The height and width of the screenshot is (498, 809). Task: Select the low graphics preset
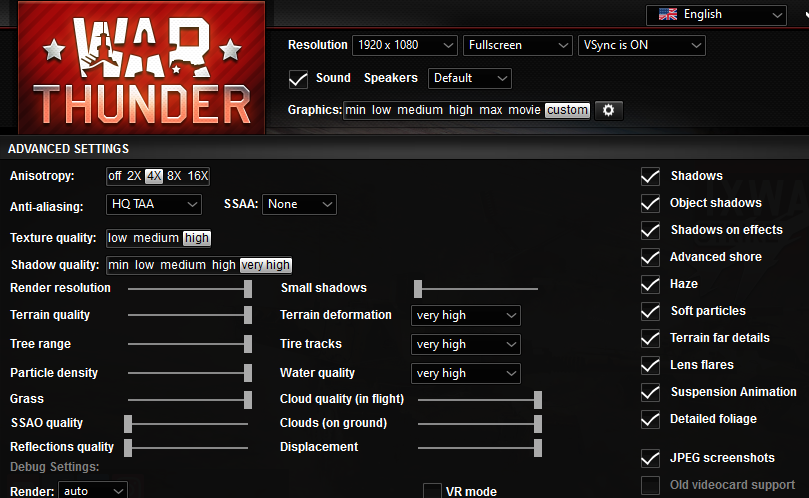[x=381, y=110]
